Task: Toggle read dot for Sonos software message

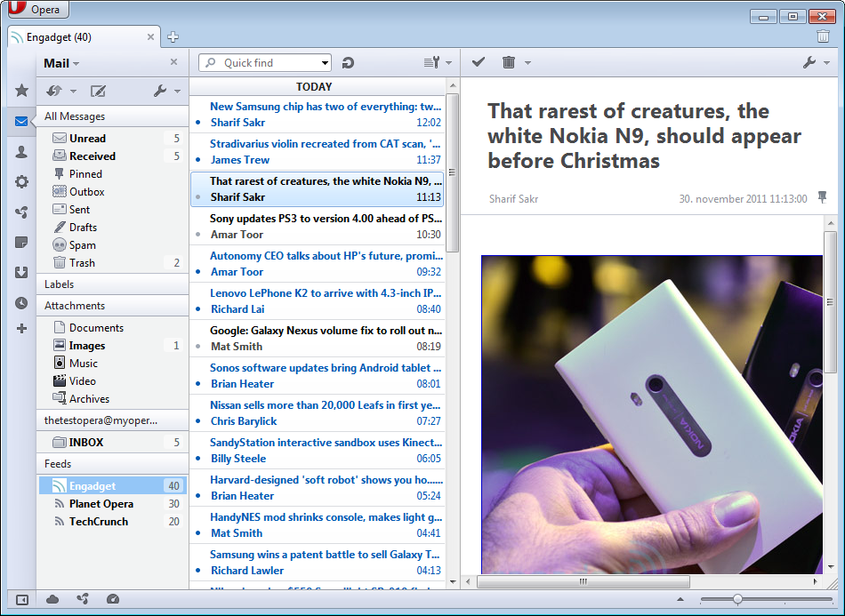Action: pos(198,384)
